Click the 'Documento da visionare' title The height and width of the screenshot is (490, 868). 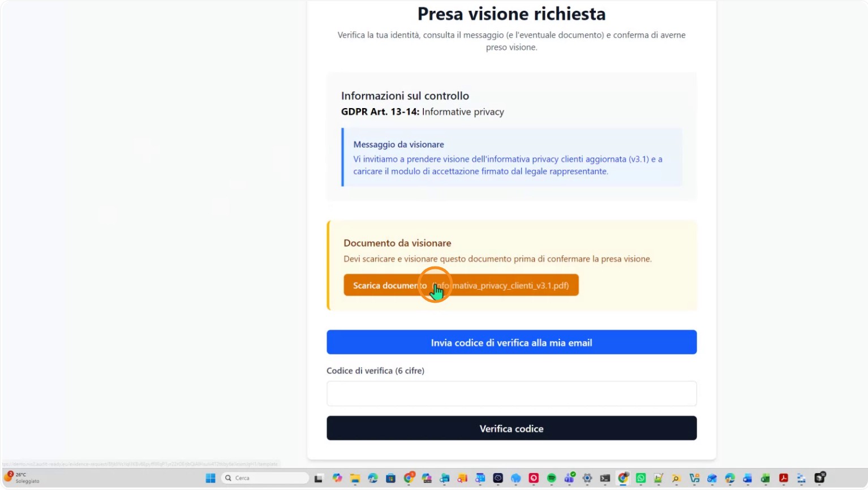pyautogui.click(x=397, y=243)
